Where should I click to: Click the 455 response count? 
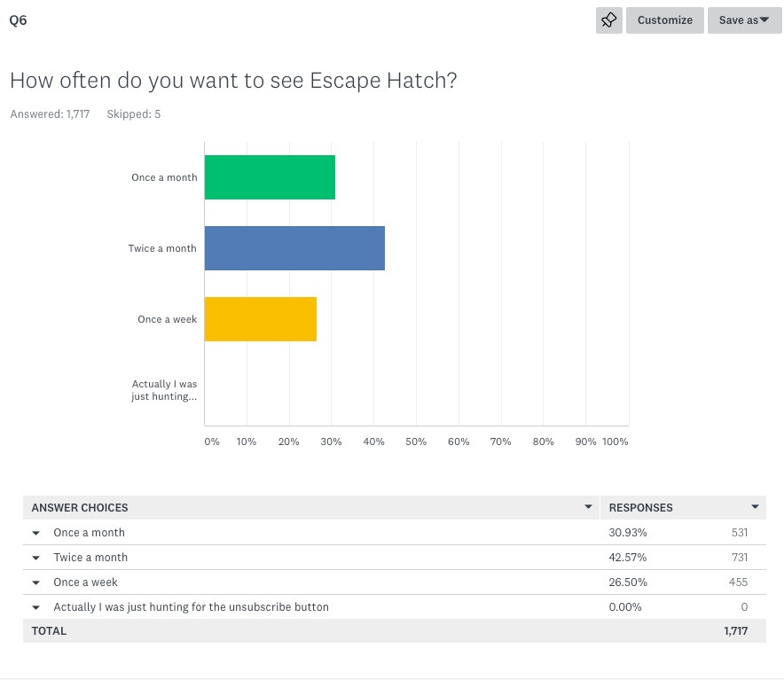(x=738, y=582)
